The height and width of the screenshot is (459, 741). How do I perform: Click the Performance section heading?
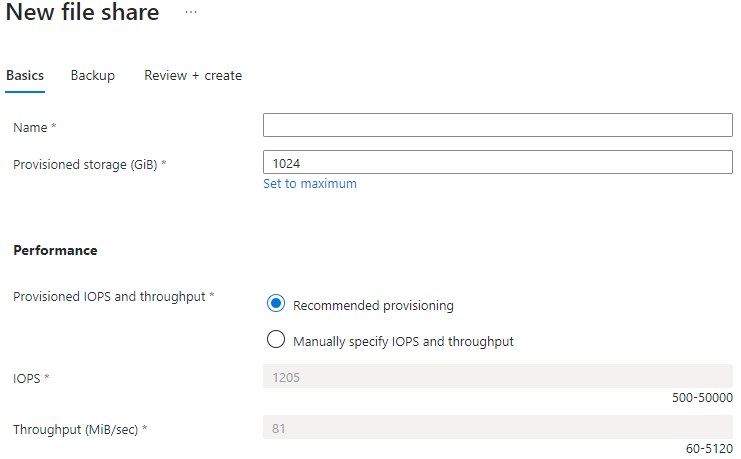coord(55,250)
